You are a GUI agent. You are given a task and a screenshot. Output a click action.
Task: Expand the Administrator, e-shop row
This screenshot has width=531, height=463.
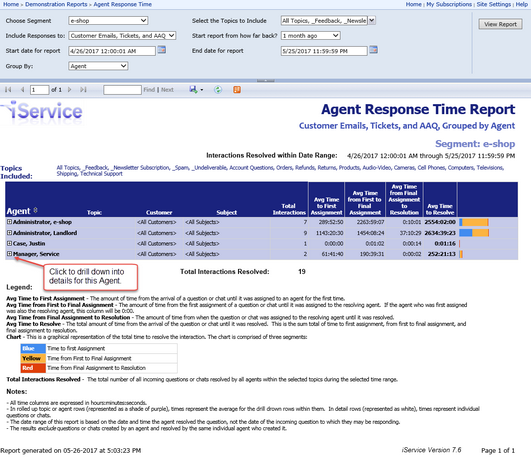tap(9, 222)
